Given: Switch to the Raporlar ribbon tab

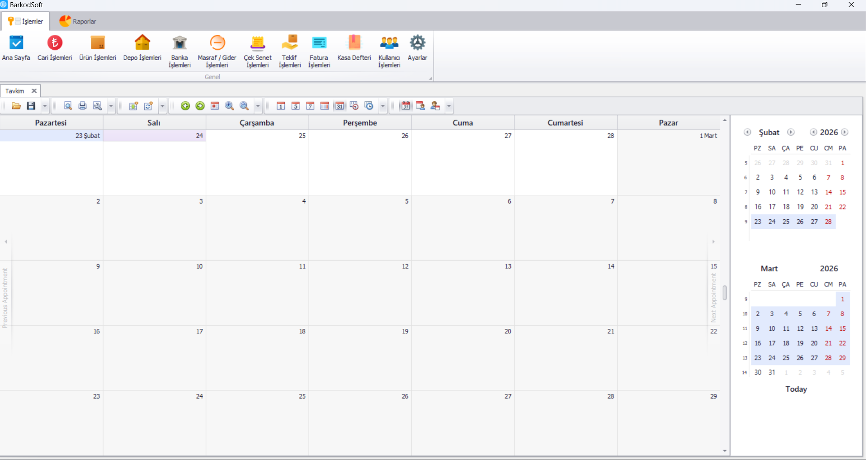Looking at the screenshot, I should [x=78, y=21].
